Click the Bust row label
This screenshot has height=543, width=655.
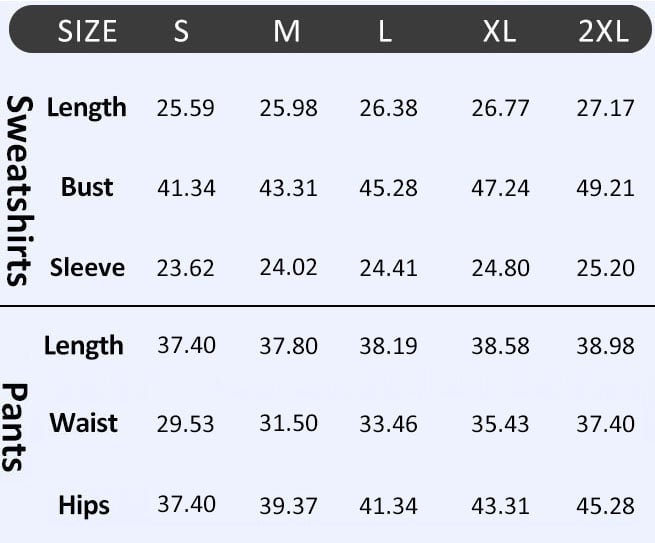coord(87,187)
